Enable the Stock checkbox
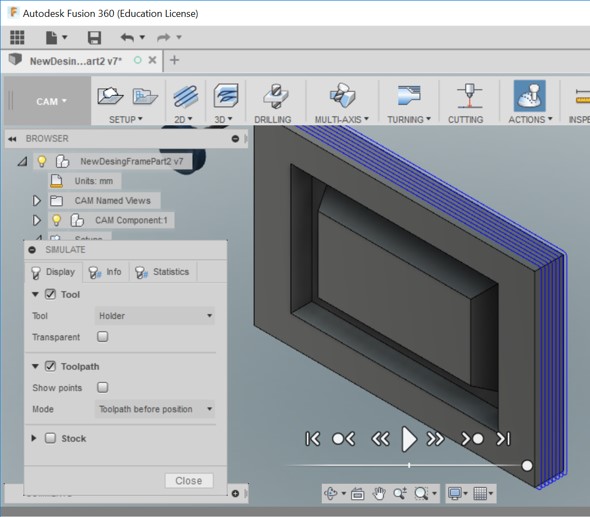The width and height of the screenshot is (590, 517). 50,438
